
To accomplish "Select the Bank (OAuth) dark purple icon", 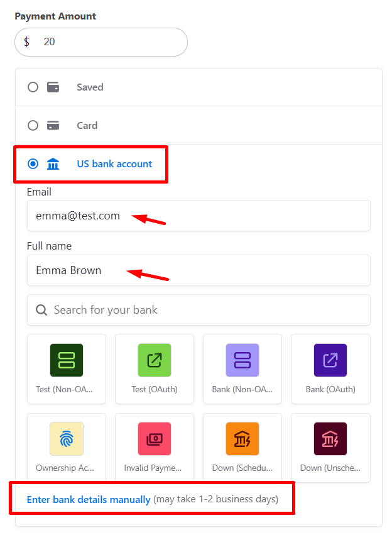I will [x=330, y=360].
